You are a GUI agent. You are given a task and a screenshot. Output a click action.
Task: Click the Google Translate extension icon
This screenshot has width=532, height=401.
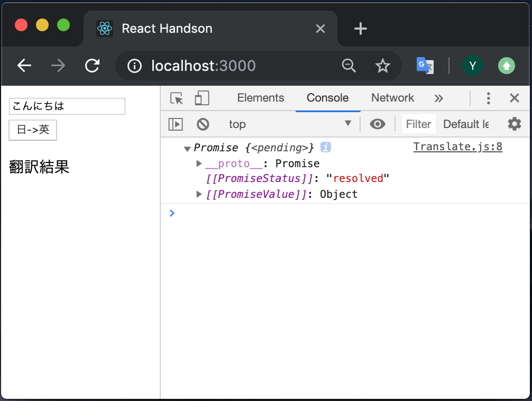(x=425, y=66)
